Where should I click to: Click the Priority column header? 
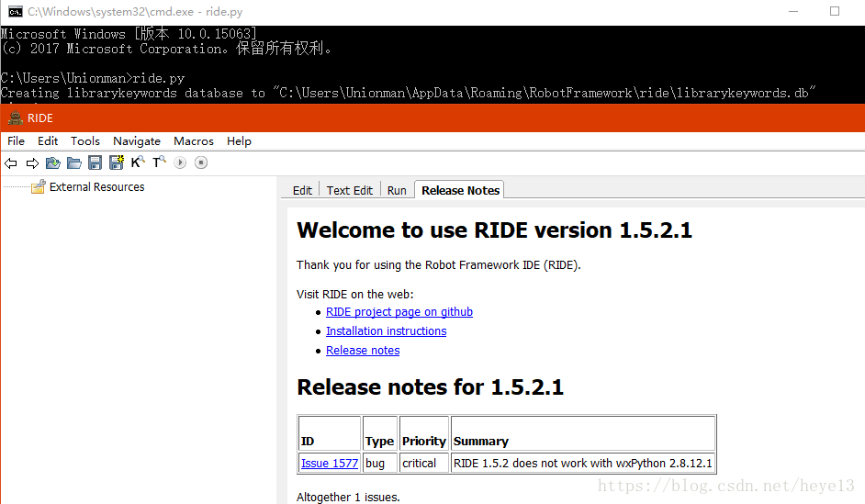point(423,434)
